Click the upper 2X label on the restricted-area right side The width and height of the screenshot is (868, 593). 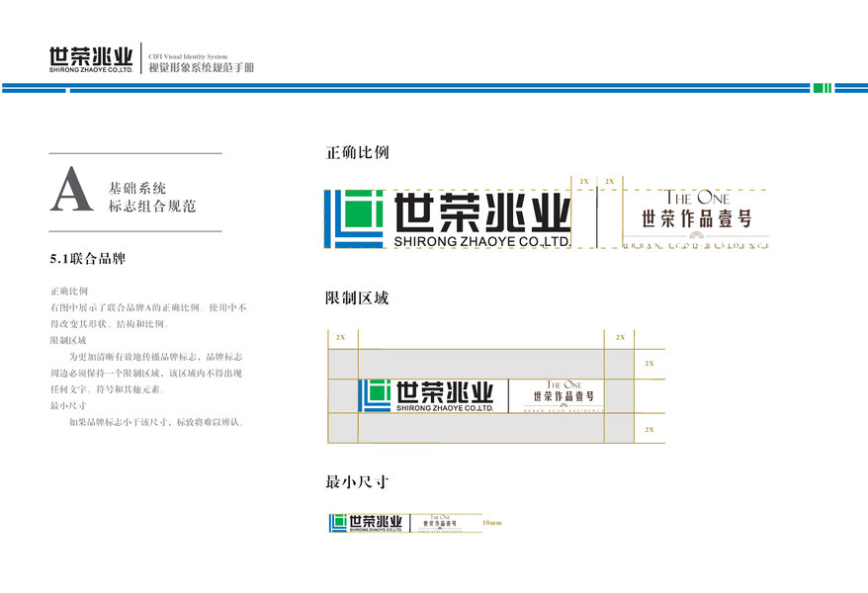650,364
